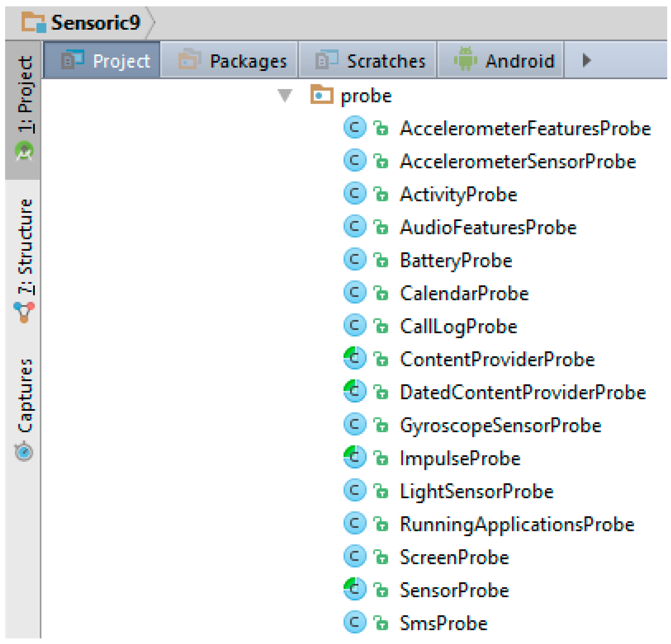Open GyroscopeSensorProbe class
The height and width of the screenshot is (644, 671).
coord(501,426)
